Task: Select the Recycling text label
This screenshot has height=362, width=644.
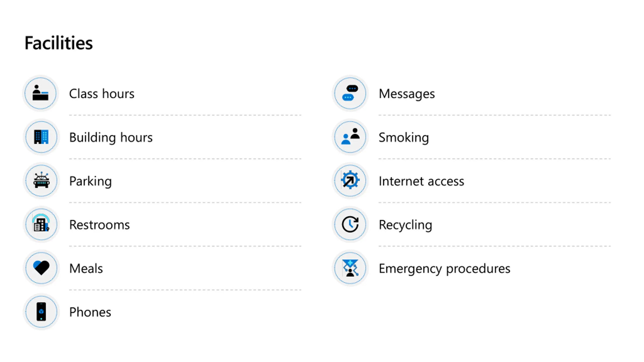Action: (406, 225)
